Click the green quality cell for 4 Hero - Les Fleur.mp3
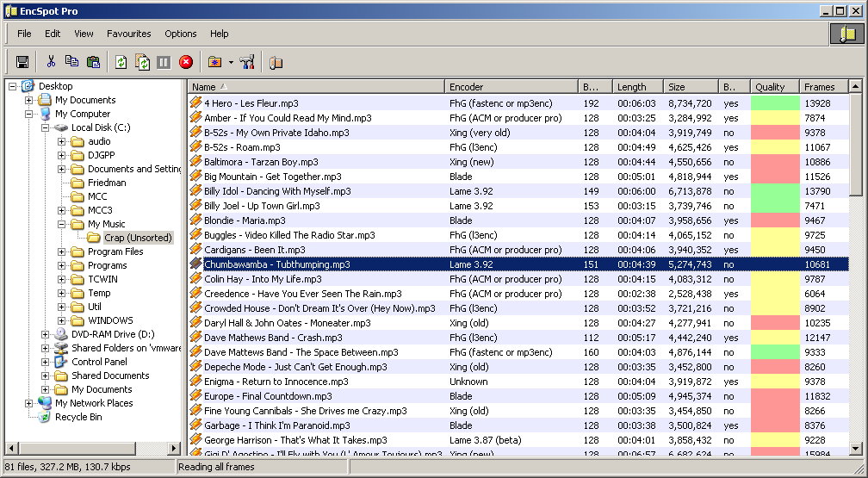Viewport: 868px width, 478px height. pyautogui.click(x=775, y=103)
